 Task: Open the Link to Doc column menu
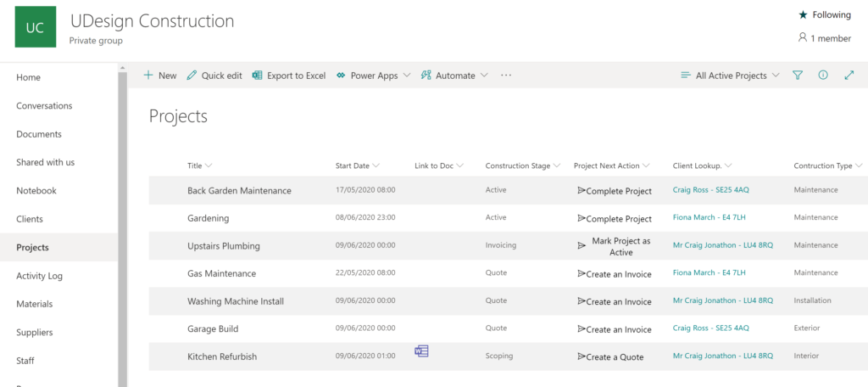(439, 165)
